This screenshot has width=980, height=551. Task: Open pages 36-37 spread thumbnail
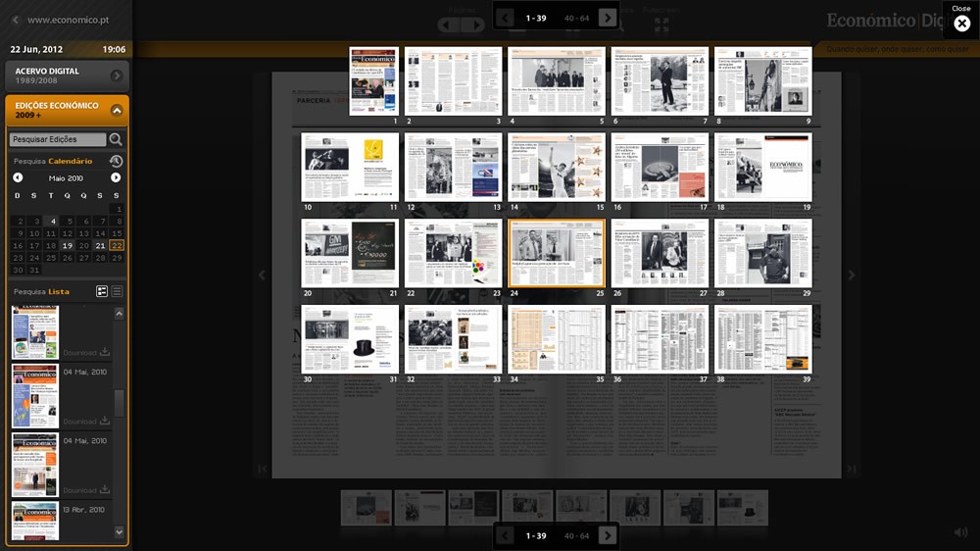(660, 339)
